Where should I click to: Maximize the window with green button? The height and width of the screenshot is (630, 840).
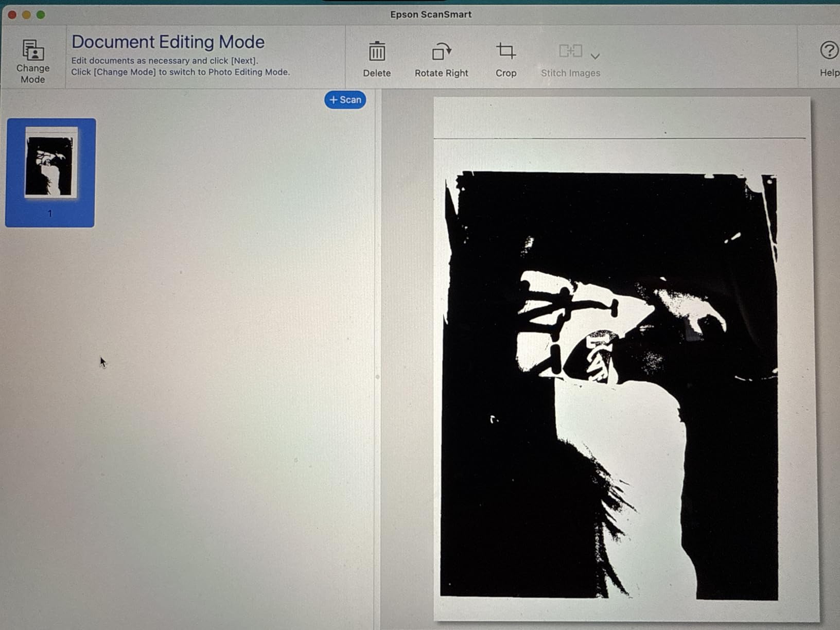41,14
